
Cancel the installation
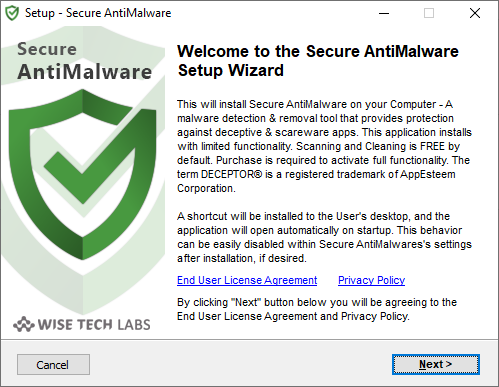53,365
